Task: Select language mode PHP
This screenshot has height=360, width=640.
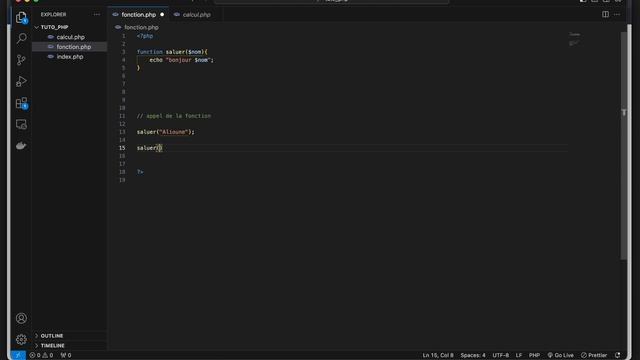Action: (x=534, y=355)
